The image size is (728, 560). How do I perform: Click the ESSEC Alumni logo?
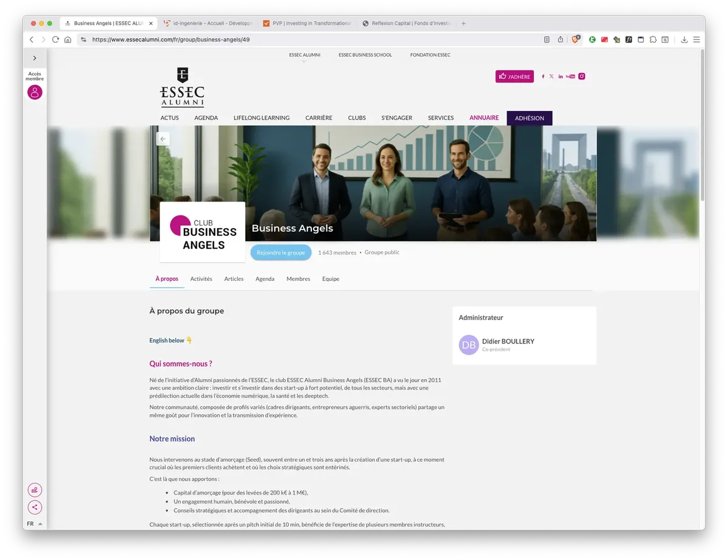(x=182, y=87)
